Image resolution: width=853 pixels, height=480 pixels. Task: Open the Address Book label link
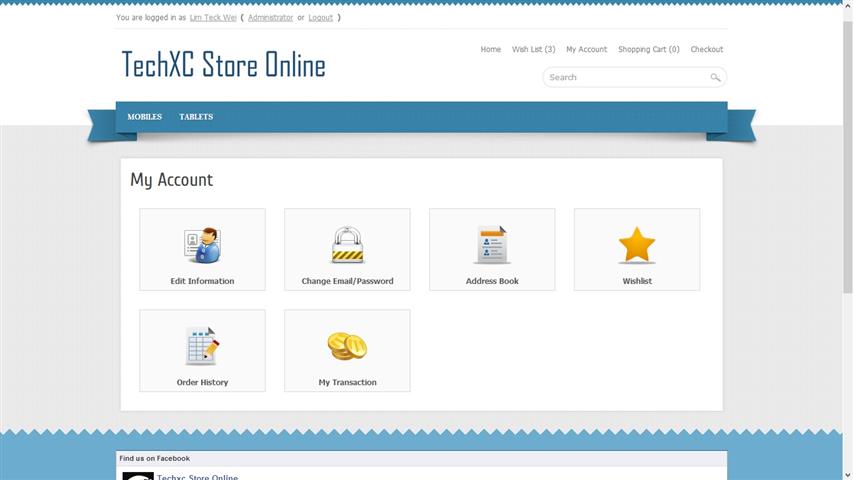tap(492, 281)
